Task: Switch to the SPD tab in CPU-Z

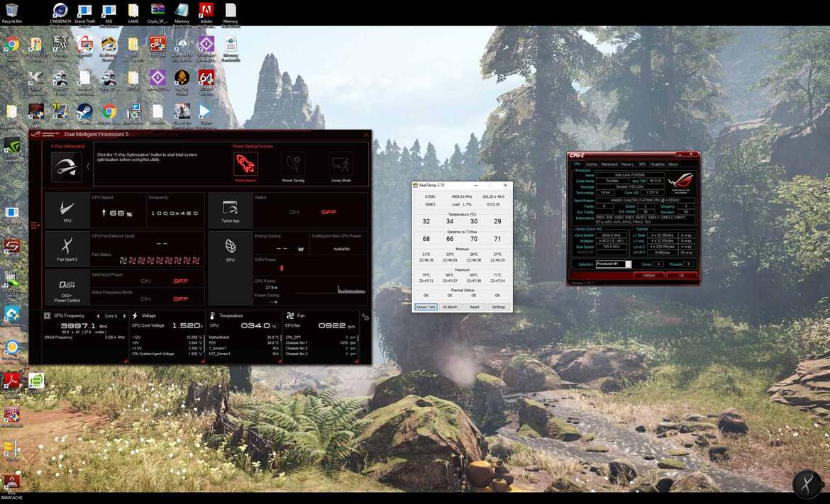Action: (642, 164)
